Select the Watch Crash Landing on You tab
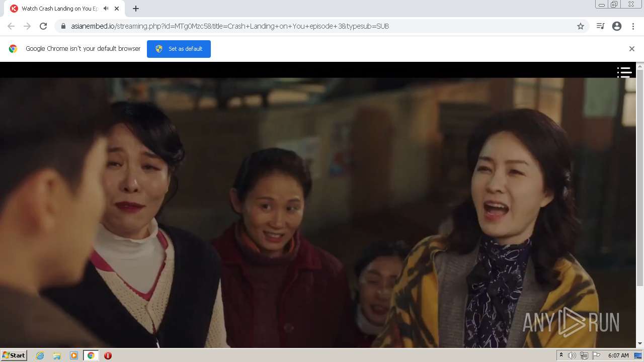 tap(65, 9)
